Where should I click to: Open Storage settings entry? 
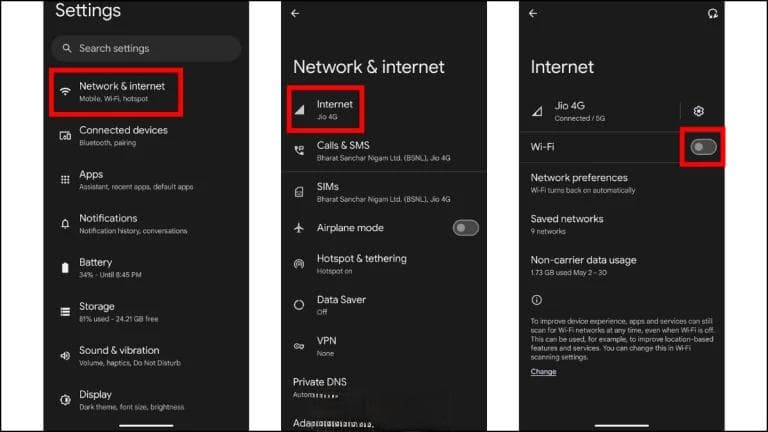pos(147,312)
